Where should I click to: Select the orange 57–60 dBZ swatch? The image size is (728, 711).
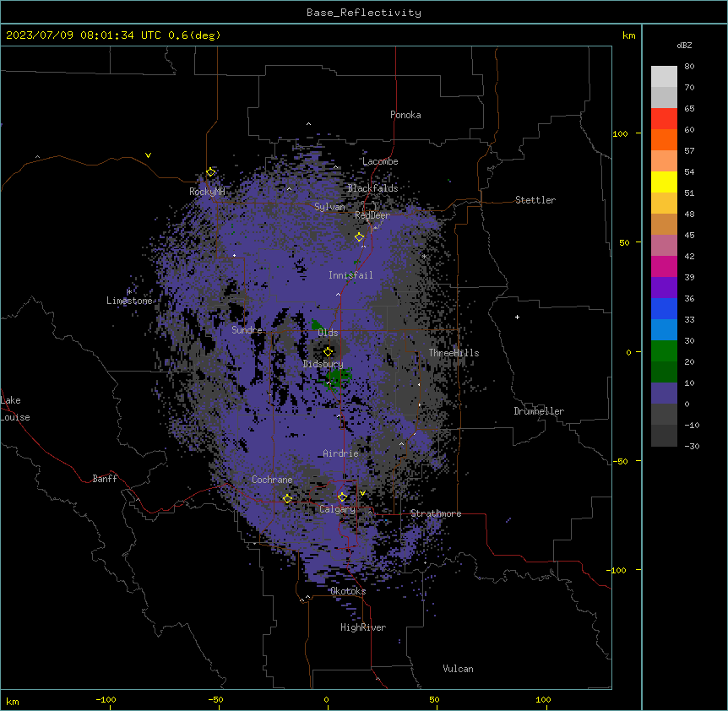pyautogui.click(x=664, y=139)
